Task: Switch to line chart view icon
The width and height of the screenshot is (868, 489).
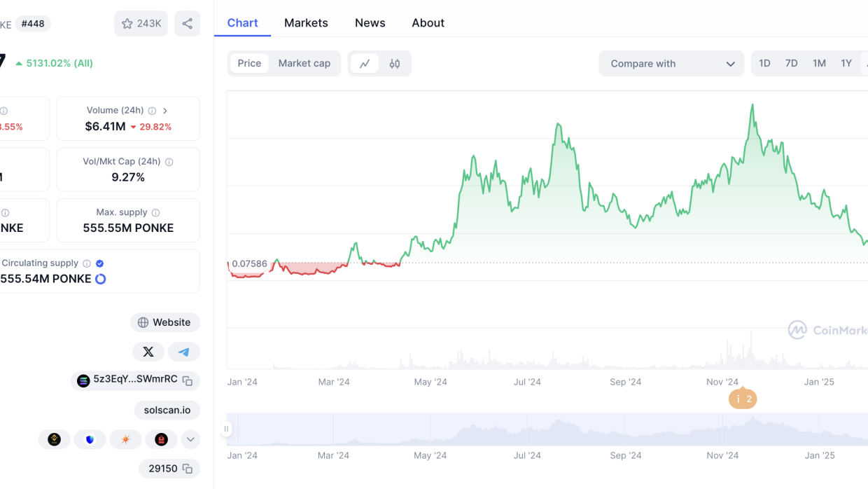Action: pyautogui.click(x=365, y=63)
